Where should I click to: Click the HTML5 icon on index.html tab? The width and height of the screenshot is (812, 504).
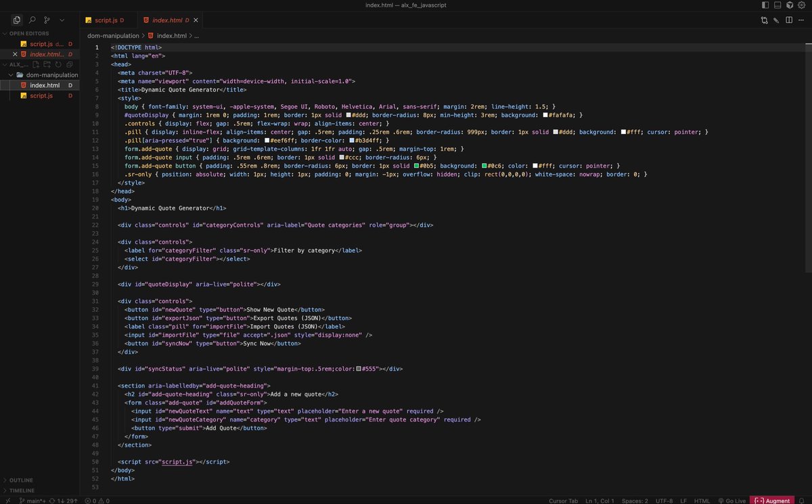pyautogui.click(x=146, y=20)
